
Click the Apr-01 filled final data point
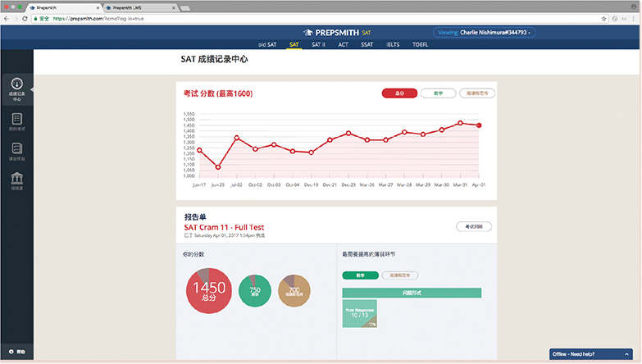(x=479, y=125)
